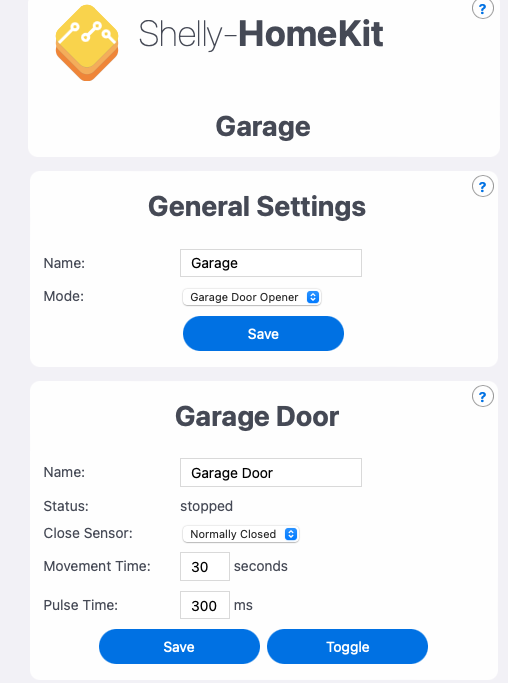Click the Shelly-HomeKit title text
This screenshot has width=508, height=683.
click(261, 34)
